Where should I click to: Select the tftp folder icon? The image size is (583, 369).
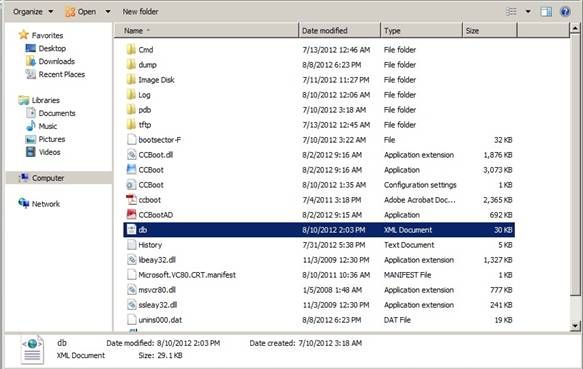pos(131,125)
